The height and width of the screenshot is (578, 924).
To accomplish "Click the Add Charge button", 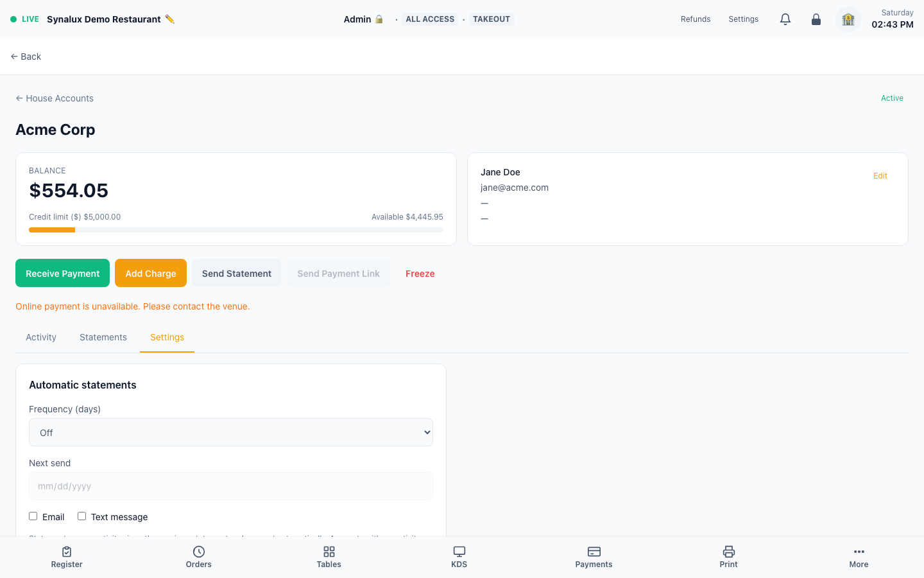I will 151,273.
